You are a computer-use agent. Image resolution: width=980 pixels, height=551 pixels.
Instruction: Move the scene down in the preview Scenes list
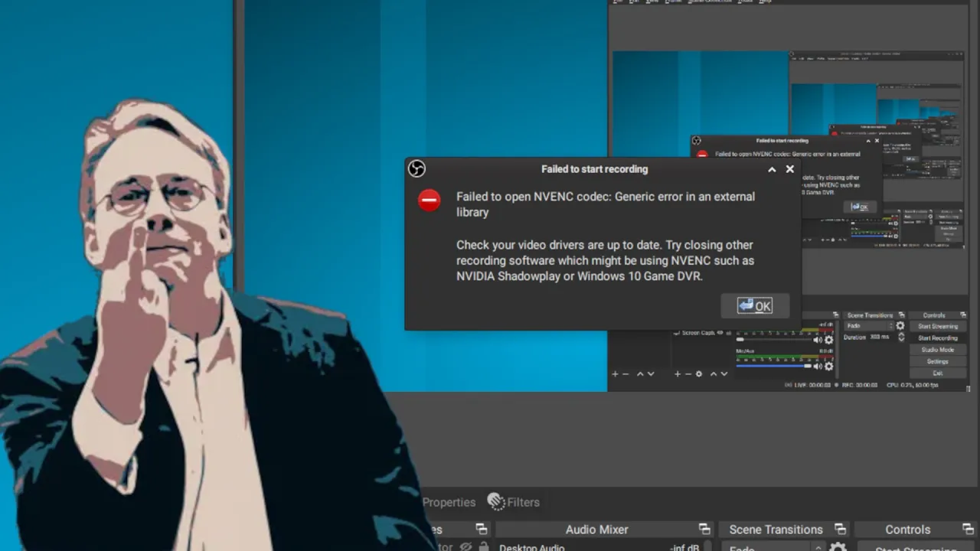coord(651,374)
